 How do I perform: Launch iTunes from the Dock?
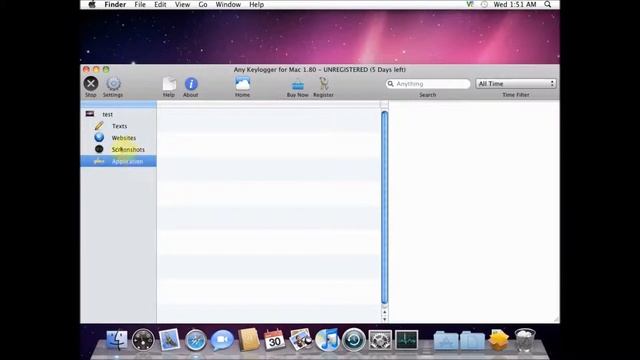[327, 340]
